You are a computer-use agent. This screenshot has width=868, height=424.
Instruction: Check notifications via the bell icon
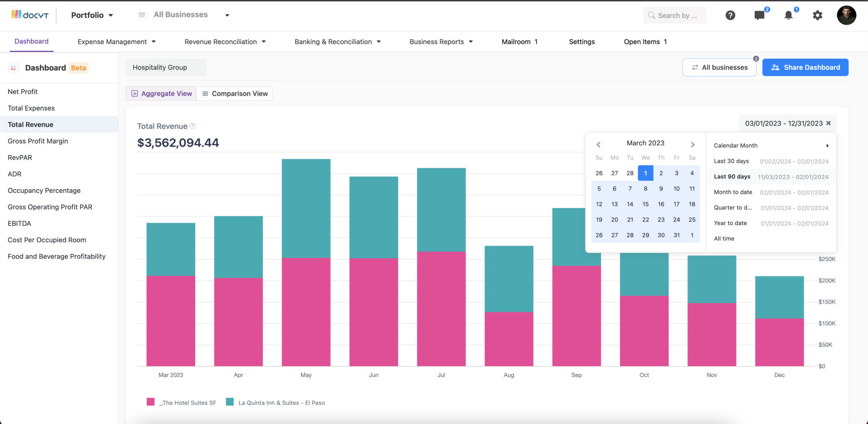pyautogui.click(x=788, y=15)
